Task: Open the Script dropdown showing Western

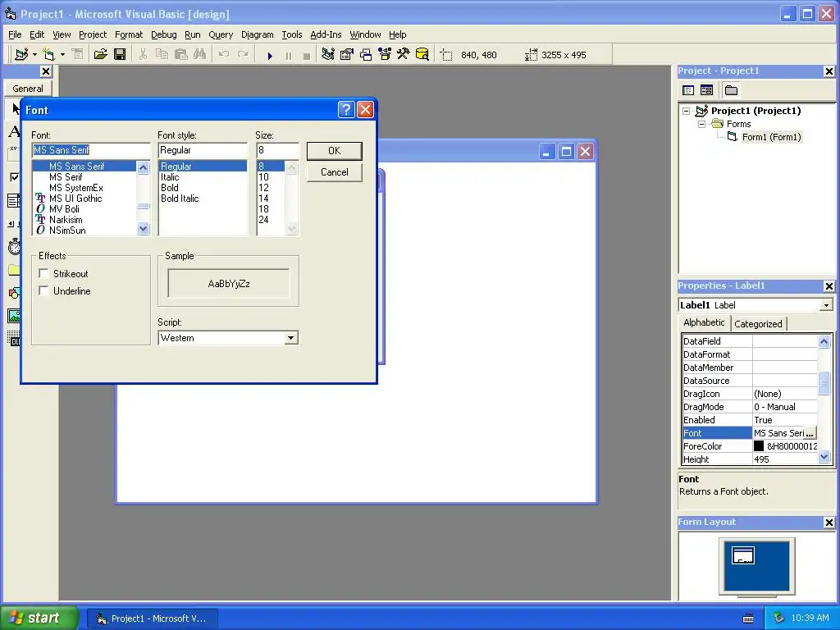Action: [x=290, y=338]
